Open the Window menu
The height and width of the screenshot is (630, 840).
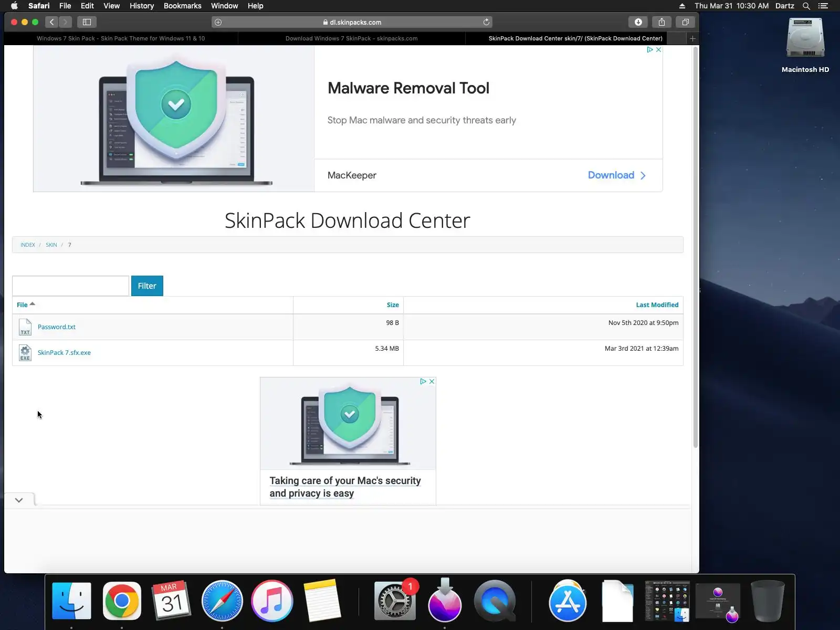coord(224,6)
